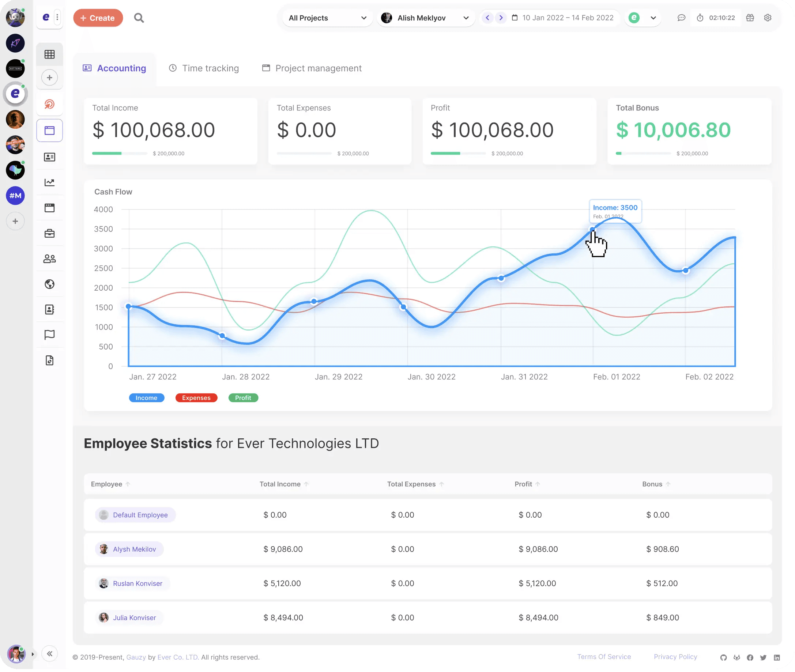The image size is (795, 672).
Task: Toggle the Income legend series
Action: (146, 398)
